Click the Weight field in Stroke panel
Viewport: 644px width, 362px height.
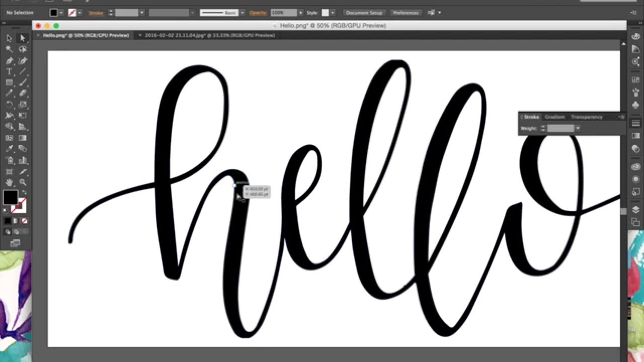[x=560, y=128]
